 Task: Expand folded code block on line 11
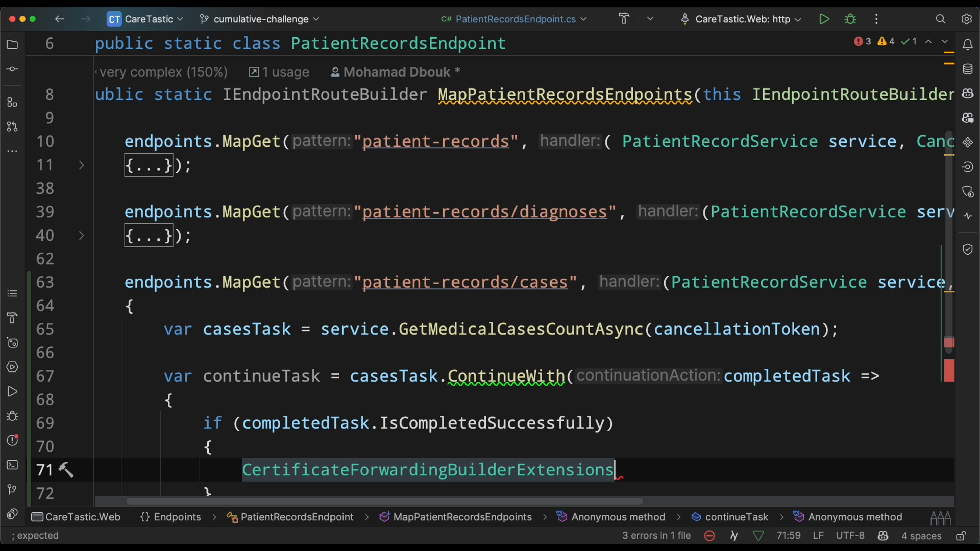pos(81,165)
